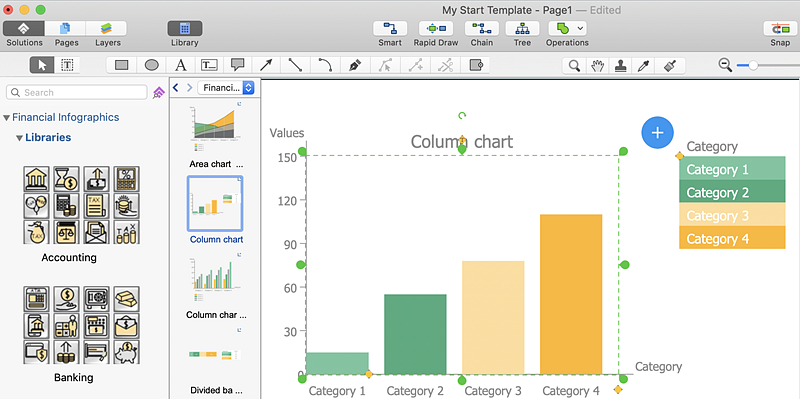Select the Stamp tool
The height and width of the screenshot is (399, 800).
point(620,65)
